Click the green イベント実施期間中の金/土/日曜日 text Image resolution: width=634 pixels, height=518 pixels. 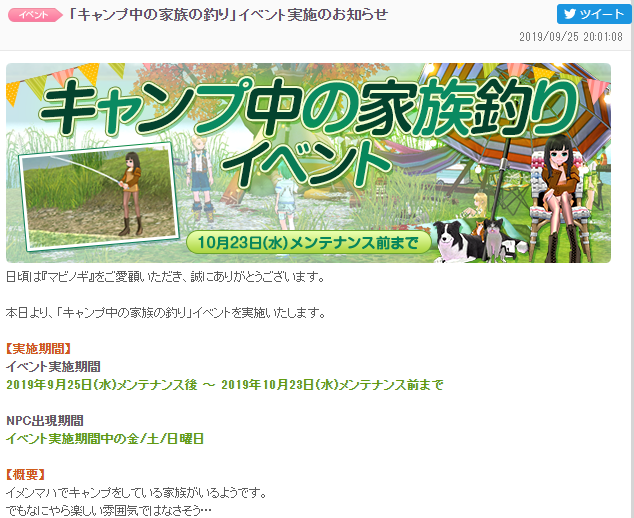click(x=105, y=439)
